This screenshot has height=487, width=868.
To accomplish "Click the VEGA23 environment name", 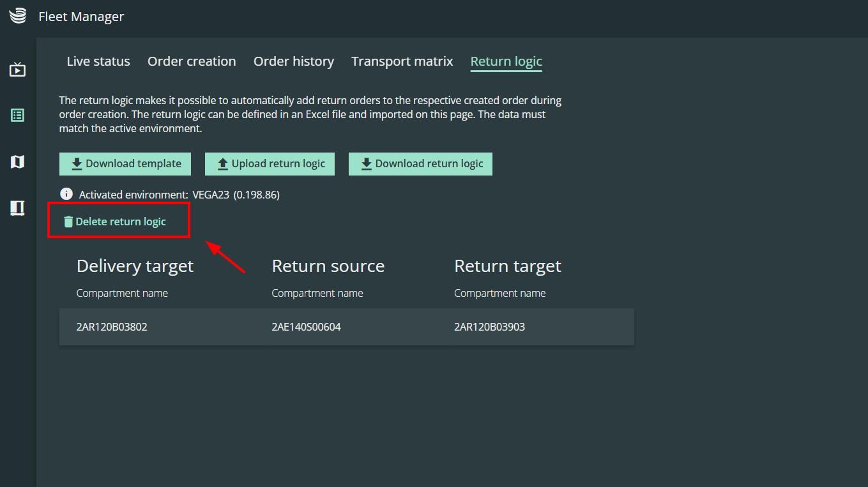I will pos(211,195).
